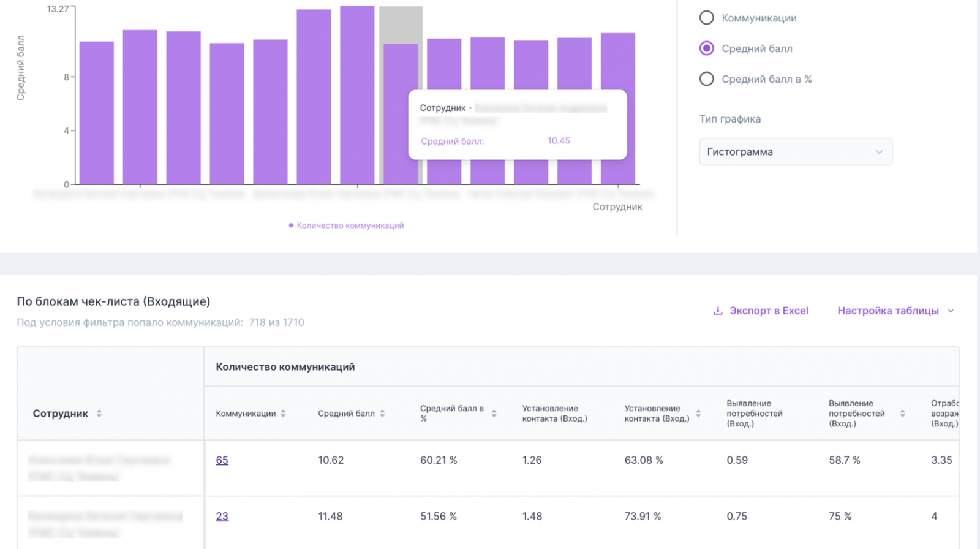Click the first bar of the histogram

tap(97, 113)
